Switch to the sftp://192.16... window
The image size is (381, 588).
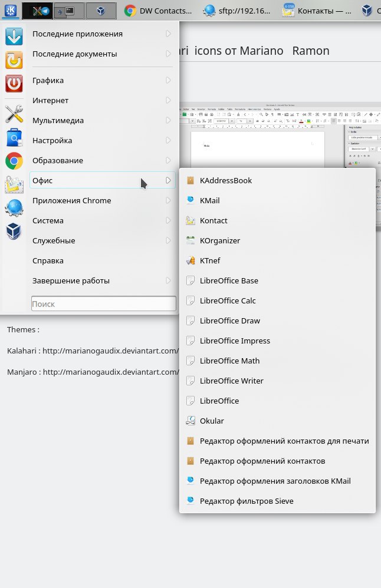[237, 11]
